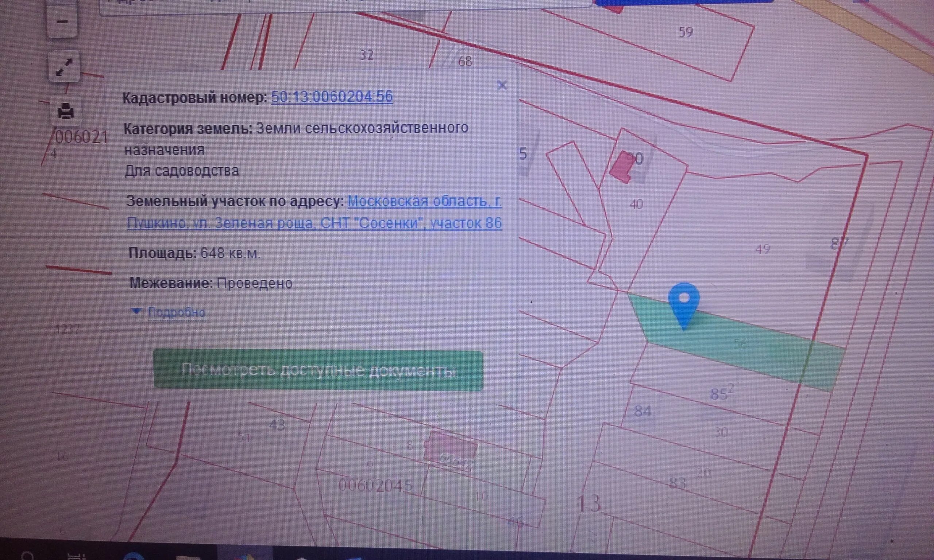
Task: Click the zoom out minus button
Action: tap(62, 22)
